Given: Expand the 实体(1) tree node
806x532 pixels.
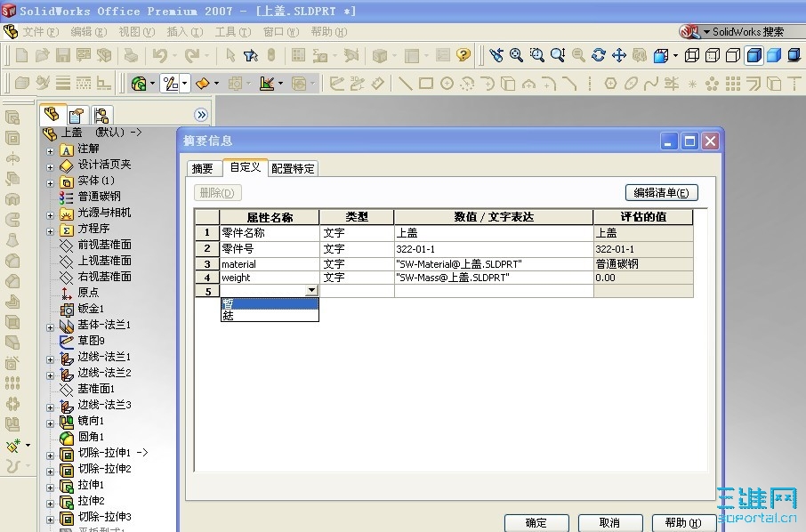Looking at the screenshot, I should coord(50,183).
